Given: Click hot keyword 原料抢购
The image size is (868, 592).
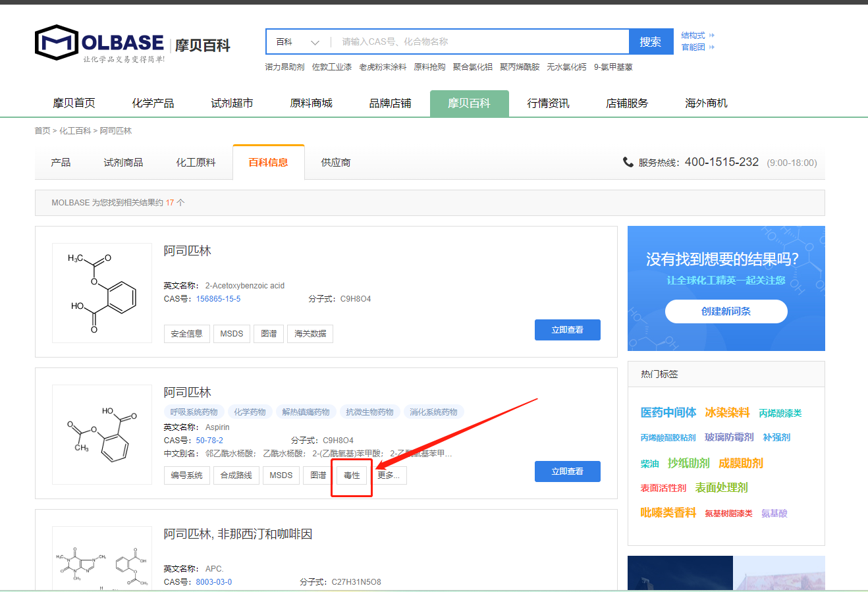Looking at the screenshot, I should 429,67.
